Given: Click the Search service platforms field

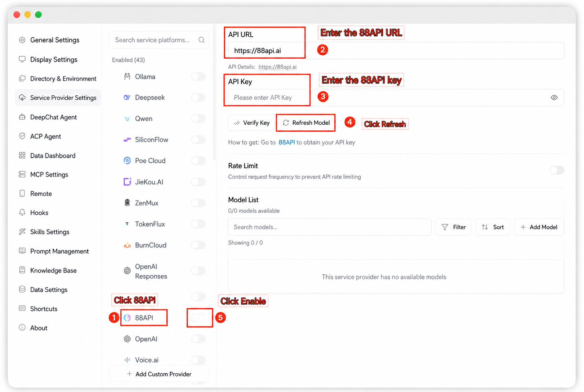Looking at the screenshot, I should [159, 40].
